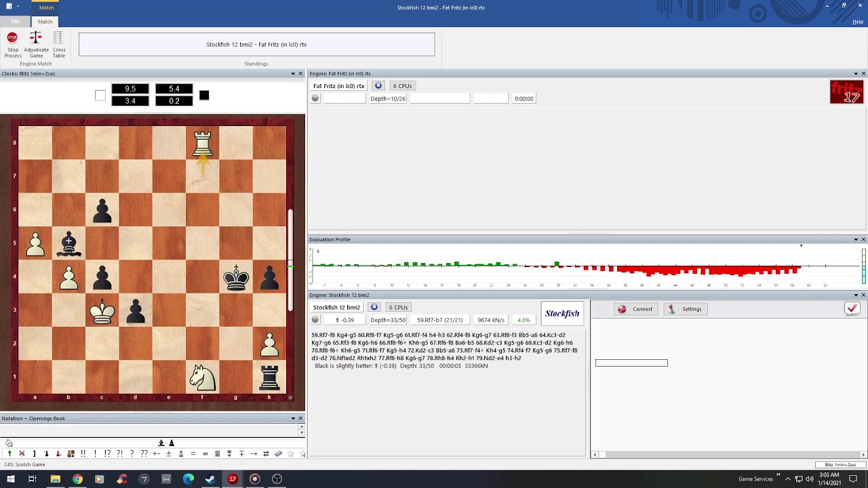
Task: Click the white king on c3
Action: pos(102,311)
